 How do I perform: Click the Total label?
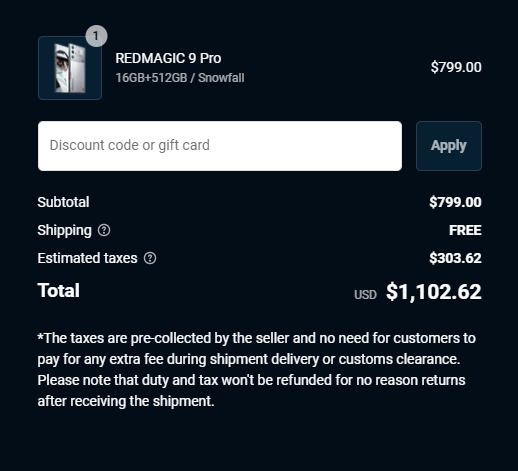pos(59,290)
